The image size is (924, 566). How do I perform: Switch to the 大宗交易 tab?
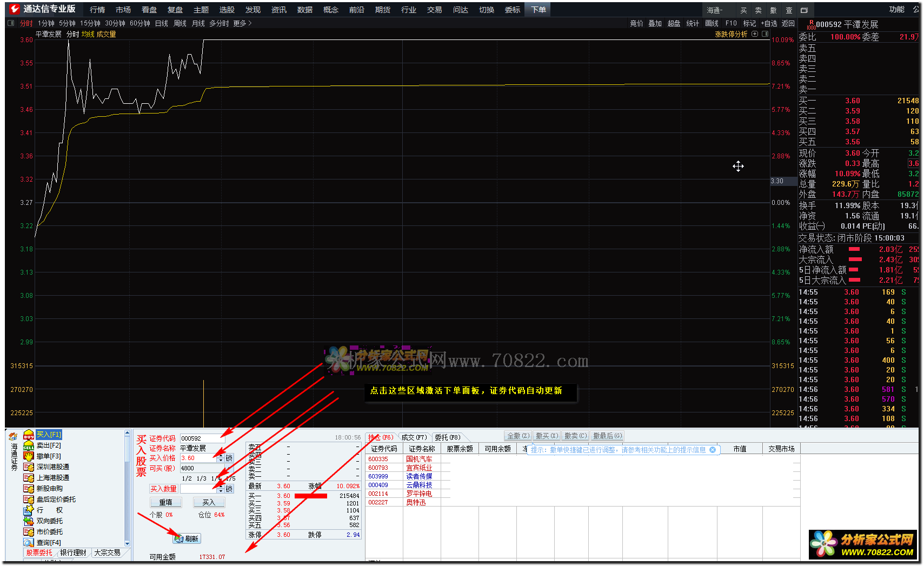pos(107,552)
